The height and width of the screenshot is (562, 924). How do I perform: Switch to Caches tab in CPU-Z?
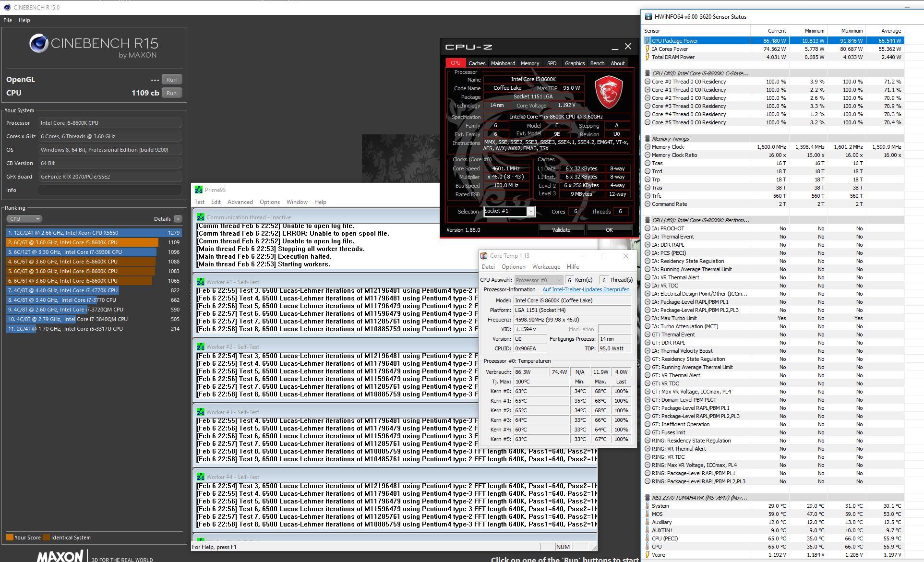[x=477, y=63]
